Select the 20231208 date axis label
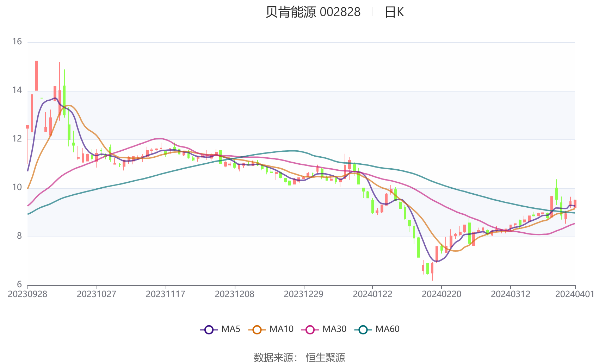The height and width of the screenshot is (364, 599). (235, 294)
